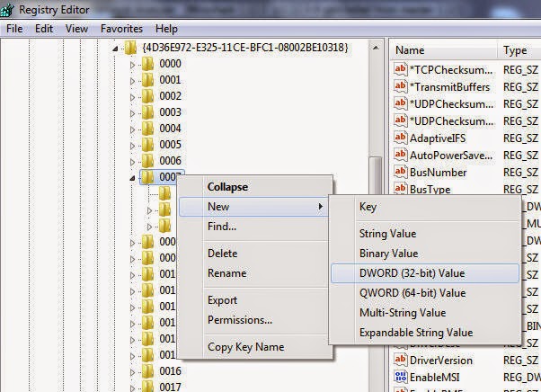This screenshot has width=541, height=392.
Task: Open Permissions... from the context menu
Action: (240, 320)
